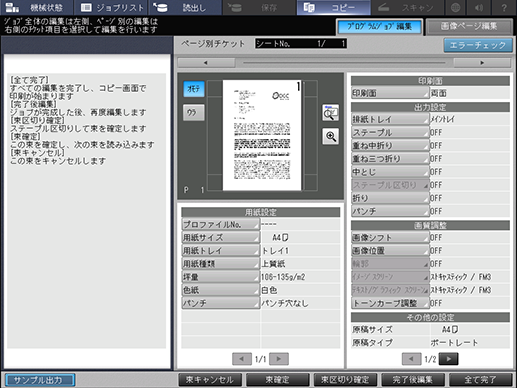Select the オモテ front side toggle
The image size is (517, 388).
[x=194, y=89]
